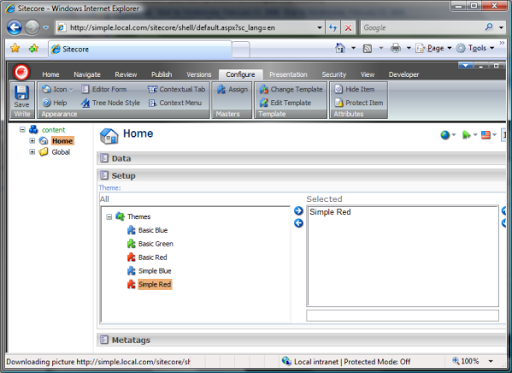Click the red Sitecore logo button
The image size is (512, 373).
pyautogui.click(x=22, y=72)
